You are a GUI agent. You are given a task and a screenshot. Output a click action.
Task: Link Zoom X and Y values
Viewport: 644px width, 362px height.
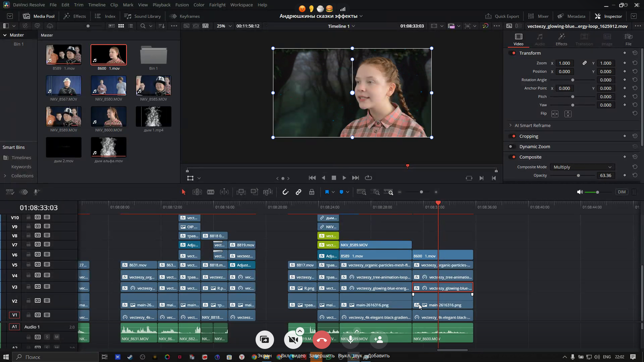tap(585, 63)
